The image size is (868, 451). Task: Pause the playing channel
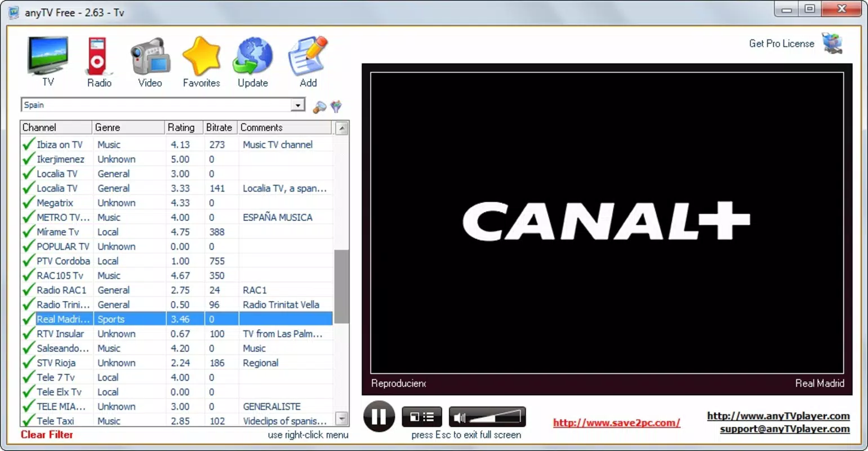tap(379, 417)
